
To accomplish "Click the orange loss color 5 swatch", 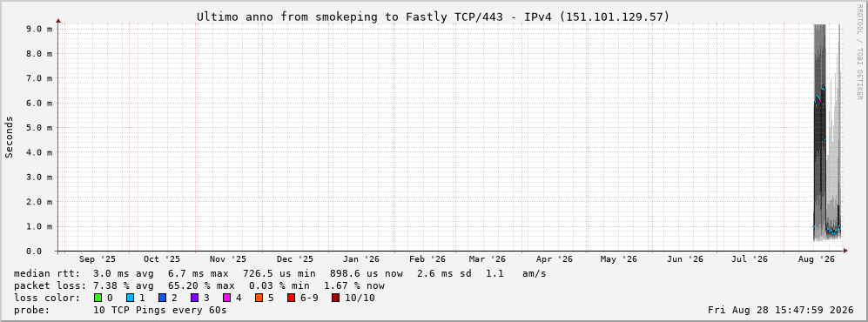I will click(x=259, y=298).
